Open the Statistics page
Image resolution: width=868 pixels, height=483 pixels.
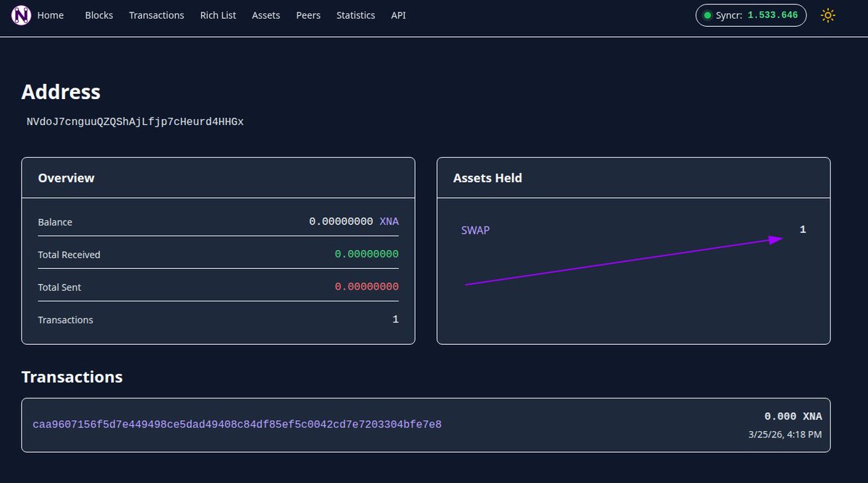[x=355, y=14]
